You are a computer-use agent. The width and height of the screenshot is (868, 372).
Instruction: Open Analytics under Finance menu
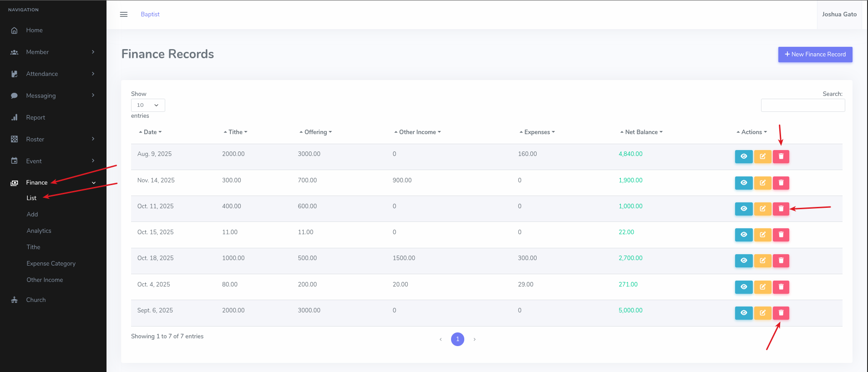pyautogui.click(x=39, y=231)
